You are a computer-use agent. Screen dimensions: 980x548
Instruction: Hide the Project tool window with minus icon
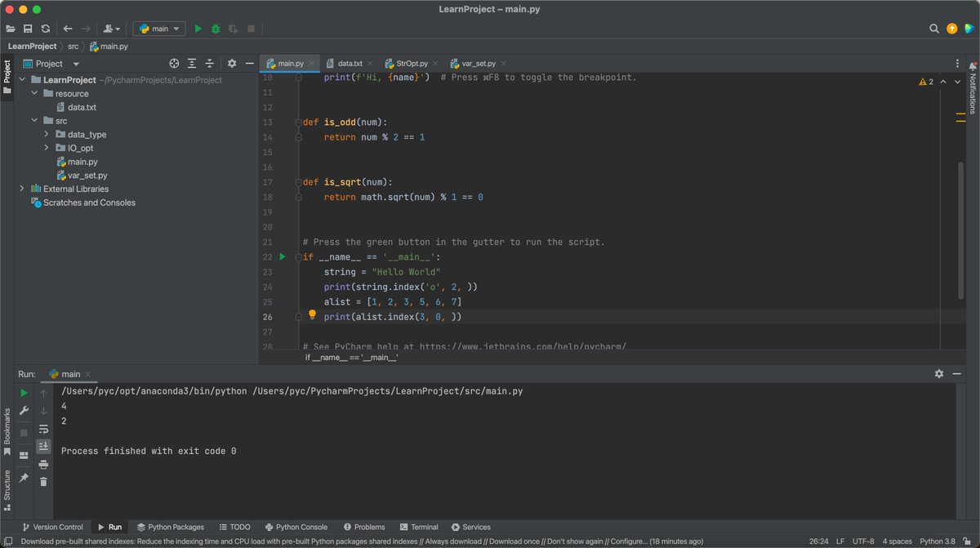pos(249,64)
